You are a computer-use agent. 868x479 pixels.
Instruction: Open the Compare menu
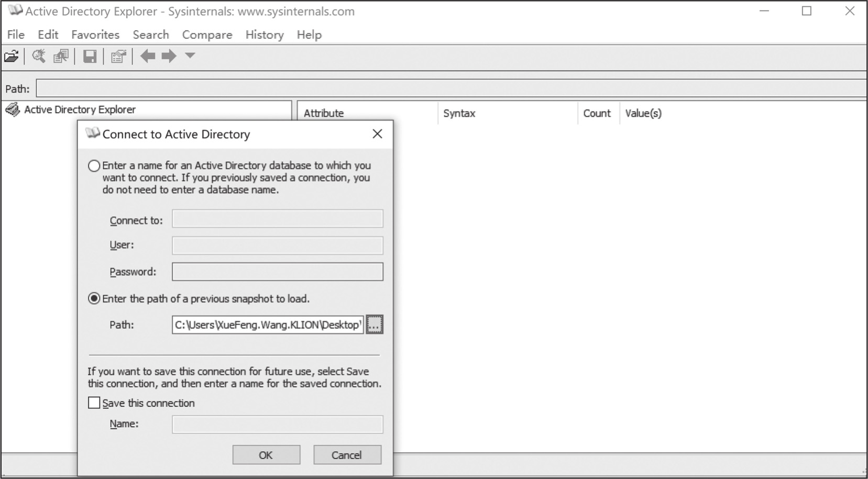207,35
